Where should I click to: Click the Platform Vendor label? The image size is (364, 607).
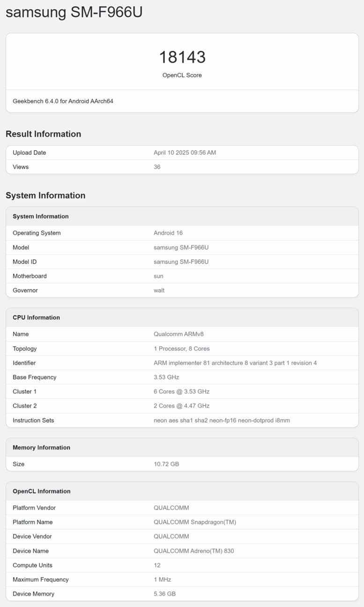(x=34, y=508)
